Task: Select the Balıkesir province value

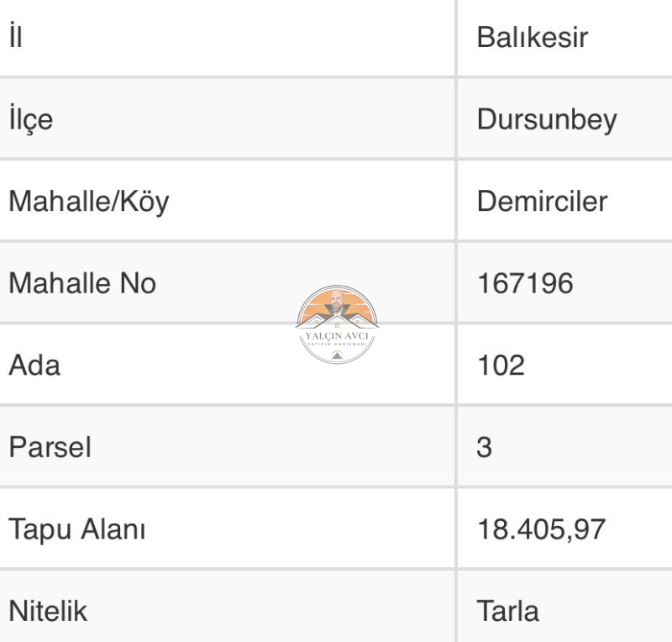Action: 533,37
